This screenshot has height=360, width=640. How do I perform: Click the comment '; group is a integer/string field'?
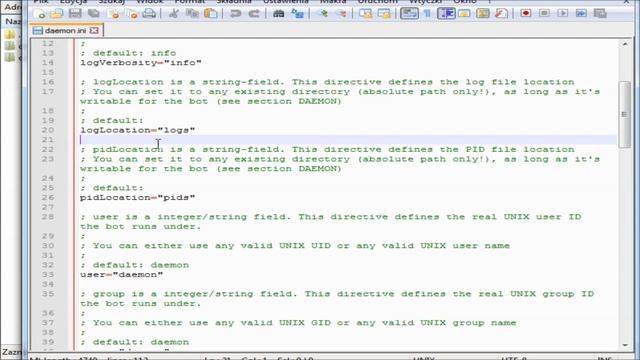[x=337, y=299]
